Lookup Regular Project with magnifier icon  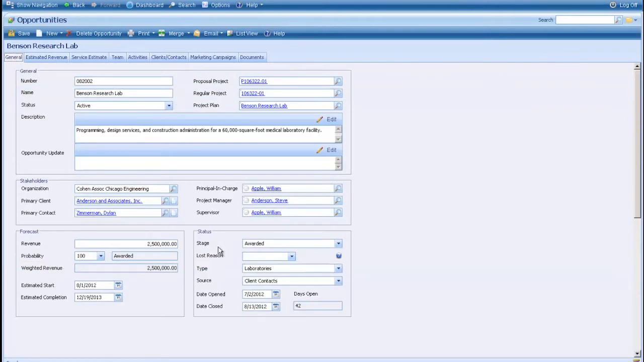tap(338, 93)
